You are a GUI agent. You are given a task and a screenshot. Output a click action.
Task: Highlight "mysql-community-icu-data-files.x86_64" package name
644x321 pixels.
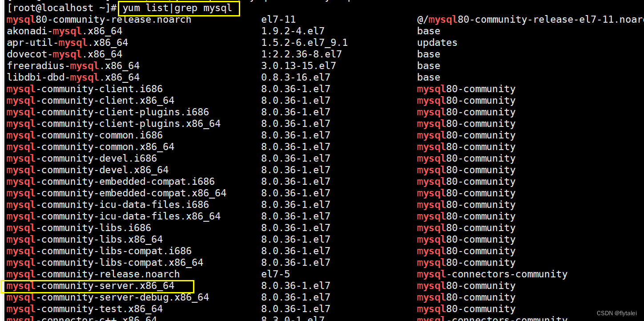click(x=113, y=216)
